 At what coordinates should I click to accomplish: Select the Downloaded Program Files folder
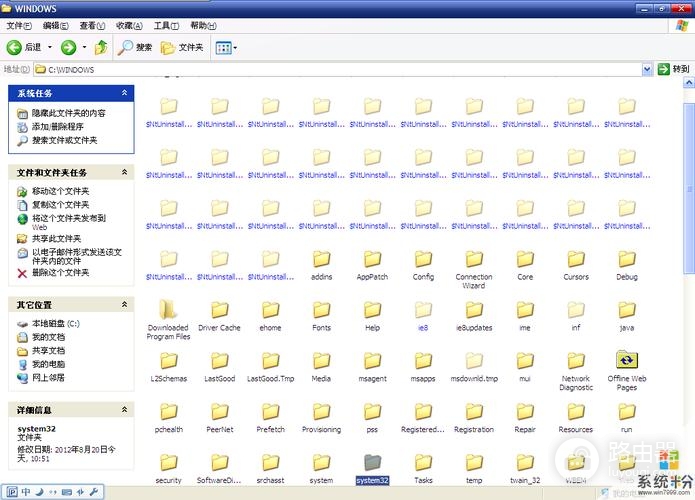pyautogui.click(x=168, y=312)
